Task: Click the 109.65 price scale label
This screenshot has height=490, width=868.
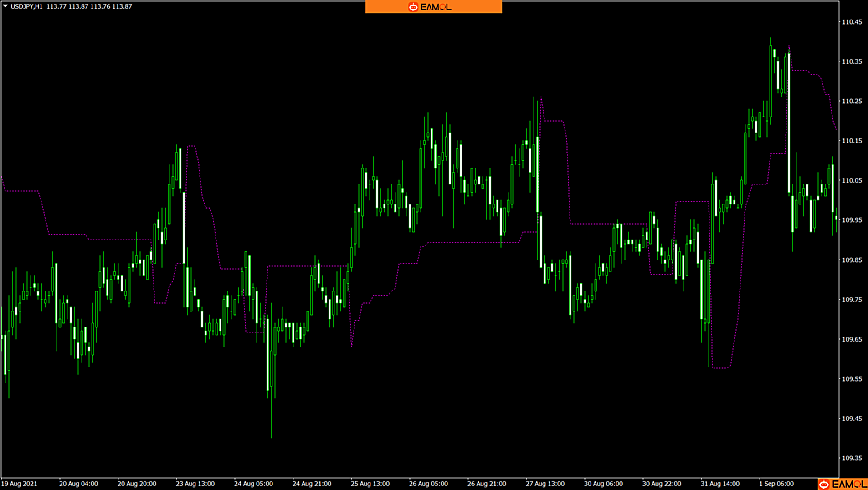Action: click(x=852, y=339)
